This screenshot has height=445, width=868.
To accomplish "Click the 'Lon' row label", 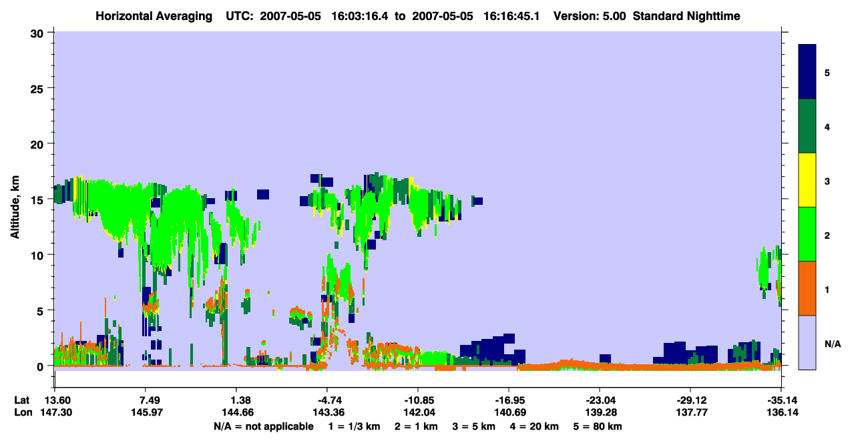I will pos(23,413).
